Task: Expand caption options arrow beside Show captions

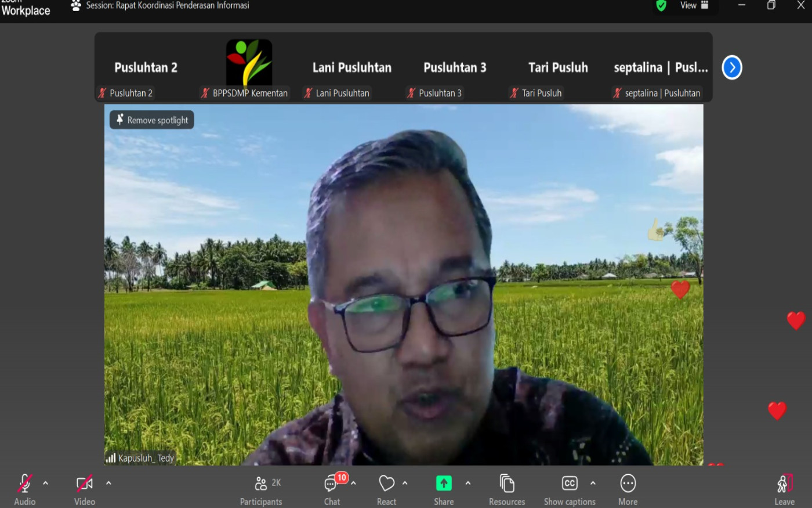Action: (x=593, y=483)
